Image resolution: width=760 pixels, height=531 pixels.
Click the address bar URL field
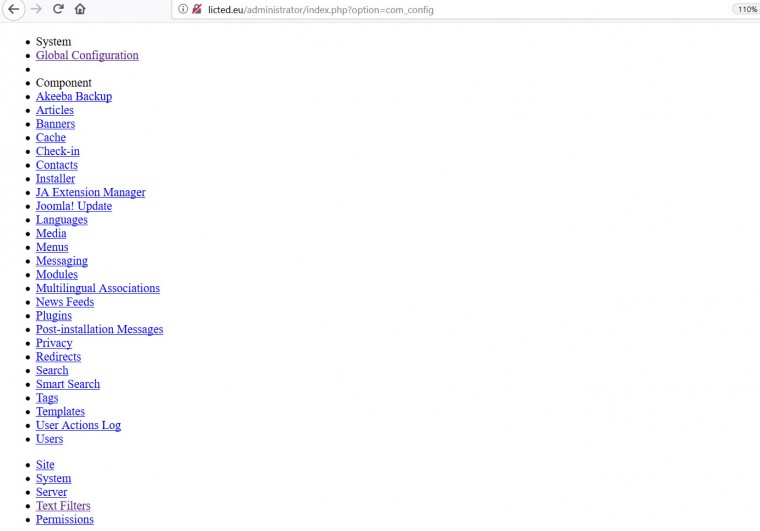451,10
